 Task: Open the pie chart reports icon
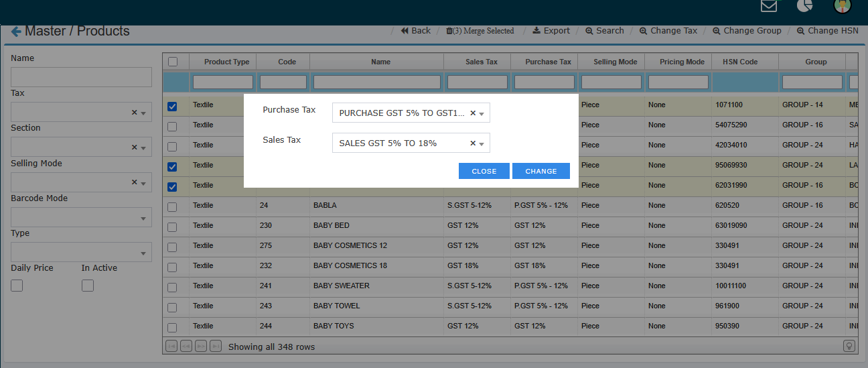[x=804, y=6]
